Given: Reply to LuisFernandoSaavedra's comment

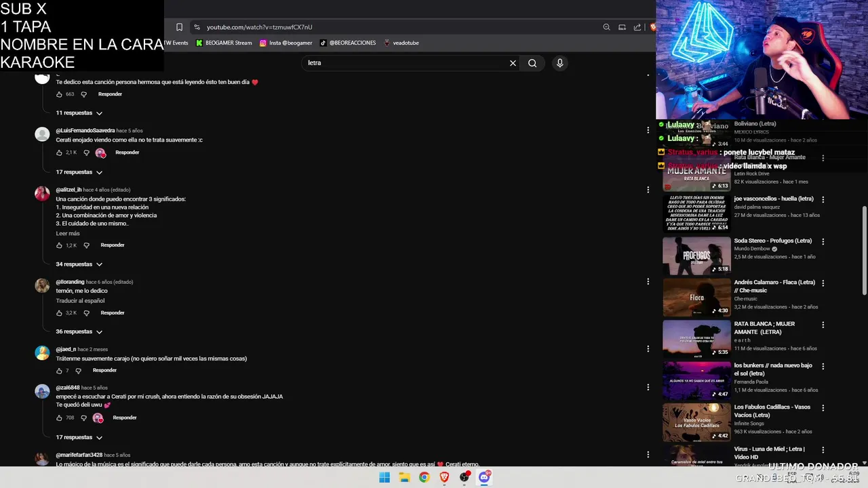Looking at the screenshot, I should (127, 152).
